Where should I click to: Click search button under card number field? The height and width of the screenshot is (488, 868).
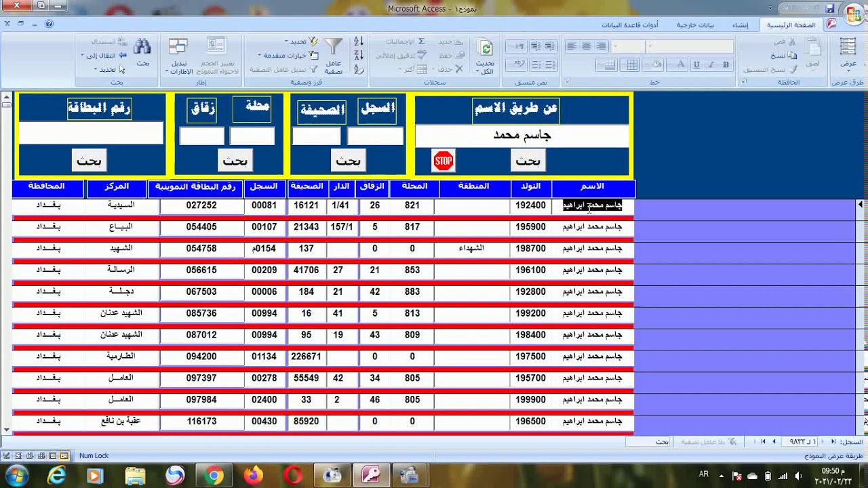point(89,161)
